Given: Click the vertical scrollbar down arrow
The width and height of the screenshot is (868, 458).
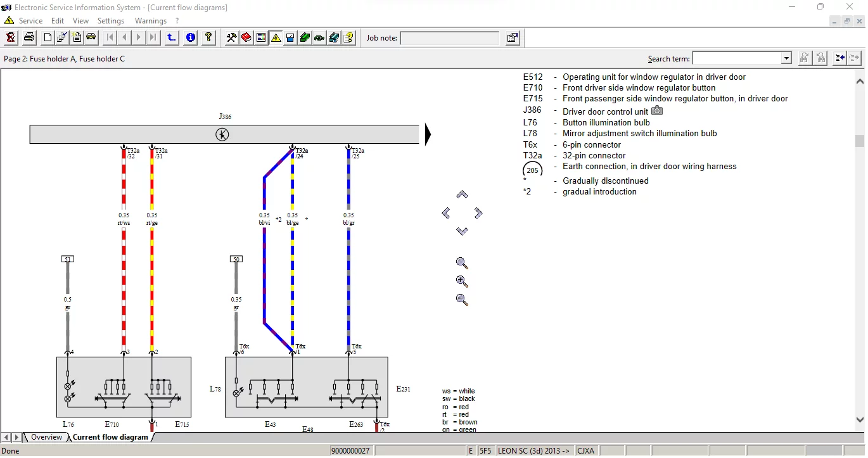Looking at the screenshot, I should (860, 419).
